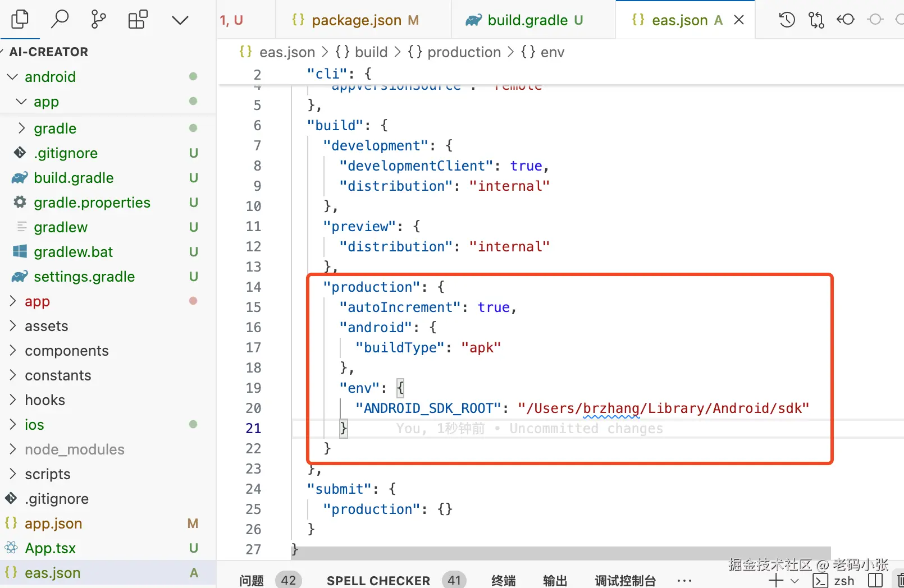
Task: Open the 调试控制台 debug console tab
Action: coord(625,580)
